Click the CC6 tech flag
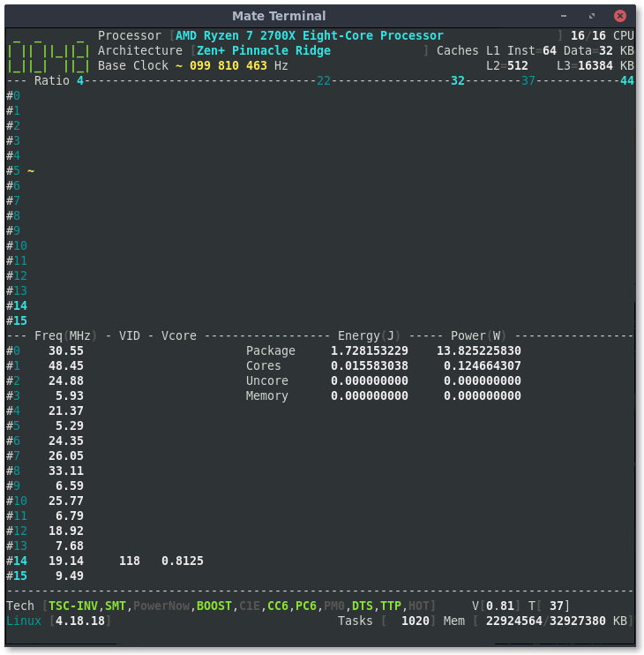Viewport: 644px width, 655px height. pyautogui.click(x=278, y=606)
